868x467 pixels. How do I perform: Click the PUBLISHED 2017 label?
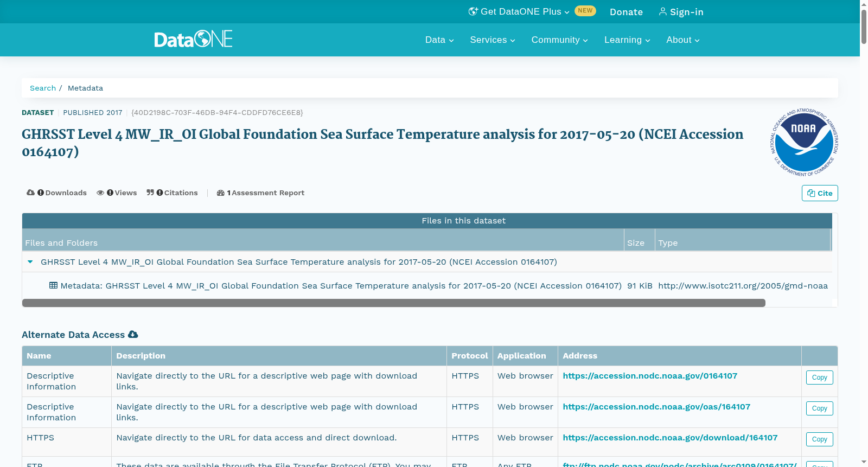[x=93, y=112]
